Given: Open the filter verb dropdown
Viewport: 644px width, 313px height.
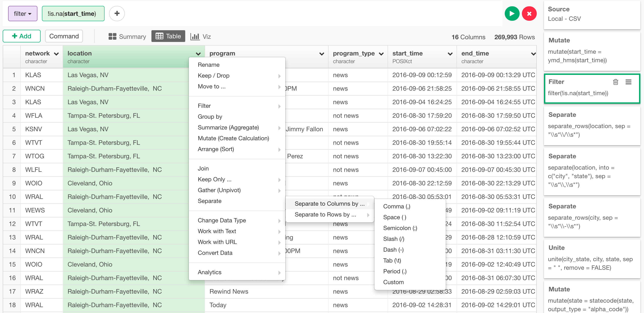Looking at the screenshot, I should pos(23,14).
